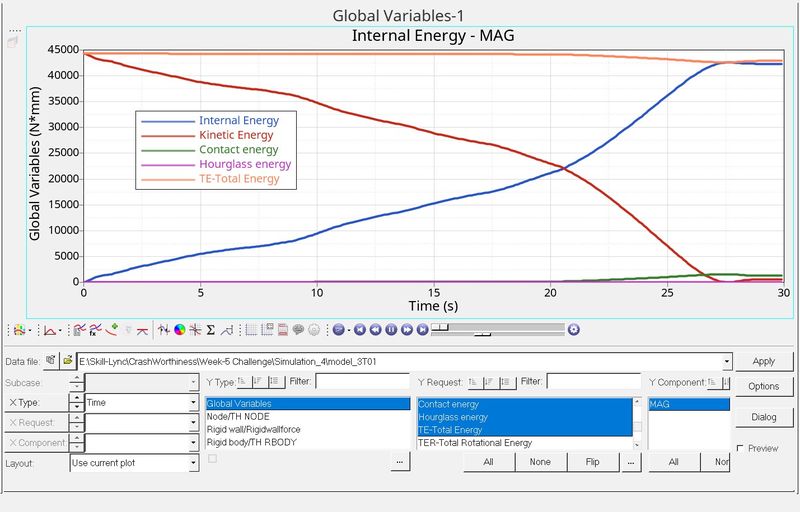Click the All button under Y Component
Screen dimensions: 800x512
pos(673,462)
